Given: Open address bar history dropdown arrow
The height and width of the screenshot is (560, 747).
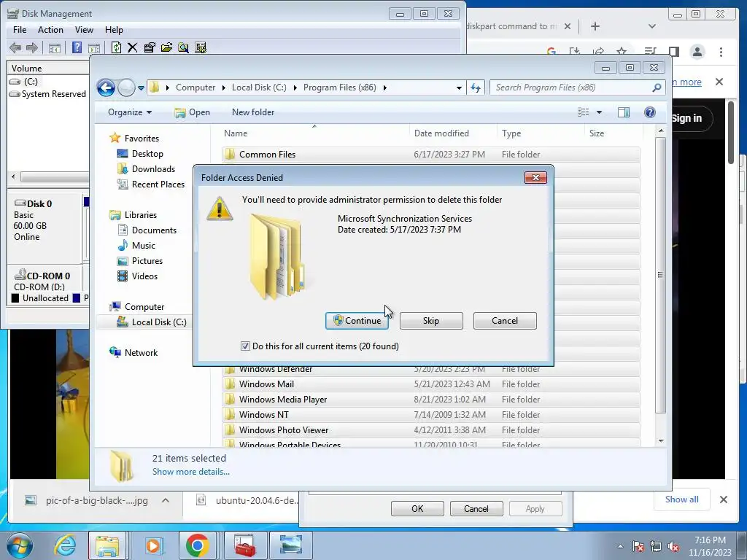Looking at the screenshot, I should [x=459, y=87].
